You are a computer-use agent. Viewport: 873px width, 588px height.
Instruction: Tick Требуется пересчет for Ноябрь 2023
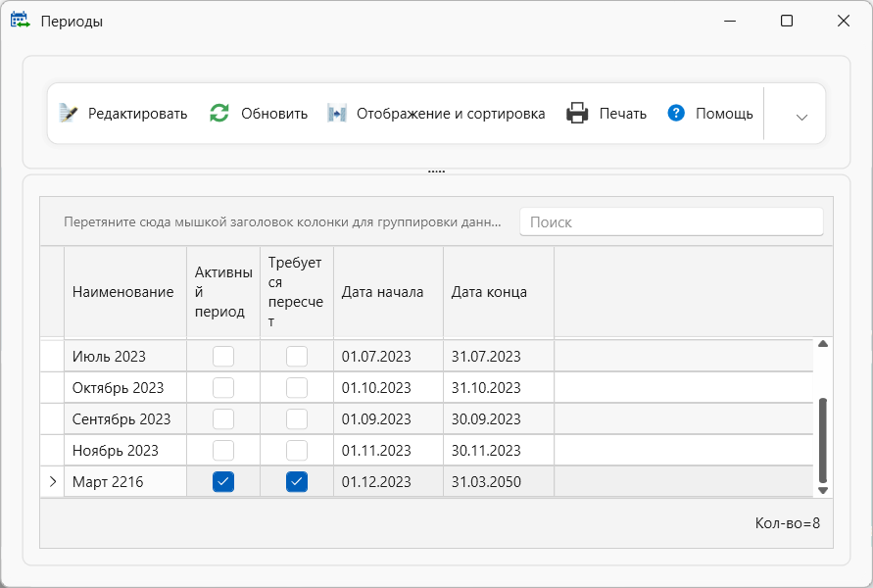pos(297,451)
